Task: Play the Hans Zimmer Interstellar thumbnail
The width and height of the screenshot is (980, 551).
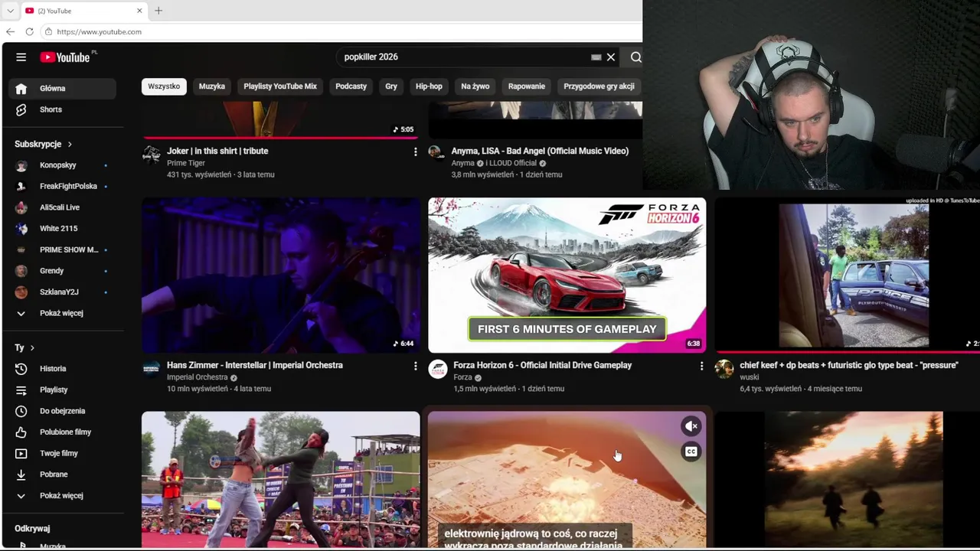Action: coord(281,275)
